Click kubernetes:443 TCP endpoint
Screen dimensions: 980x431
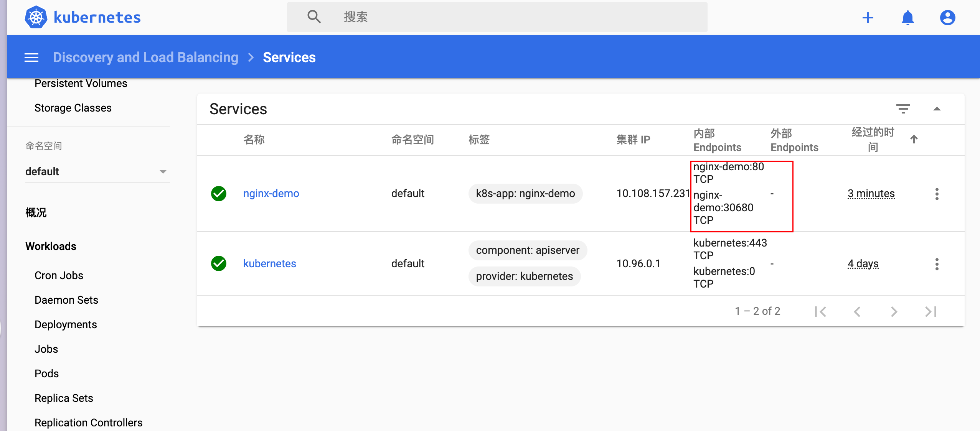coord(730,249)
